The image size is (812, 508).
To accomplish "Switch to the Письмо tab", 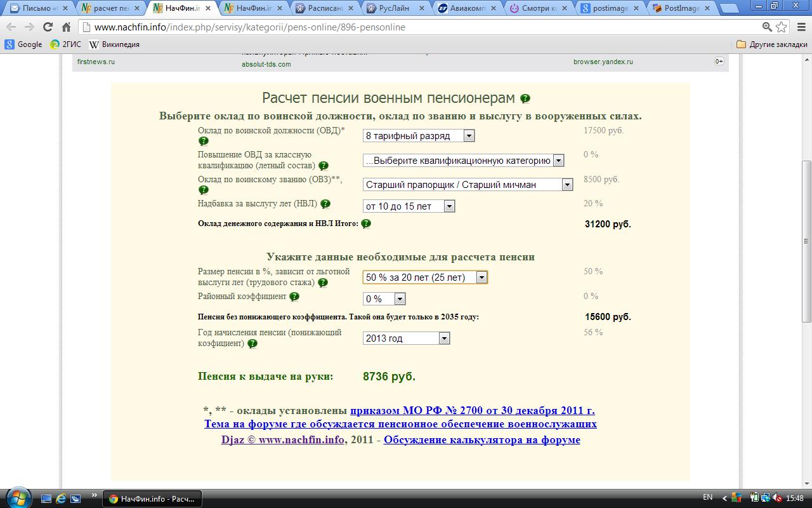I will [39, 8].
